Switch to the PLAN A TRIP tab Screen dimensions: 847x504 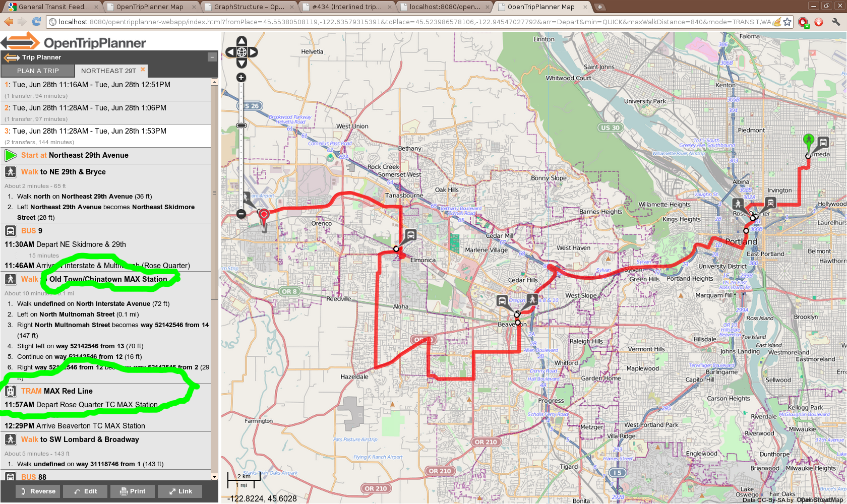[38, 71]
